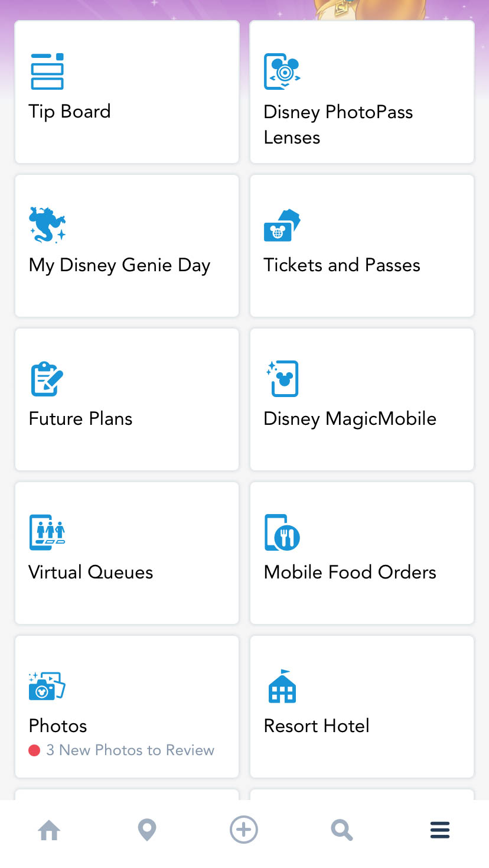The width and height of the screenshot is (489, 868).
Task: Tap the Virtual Queues icon
Action: (x=47, y=532)
